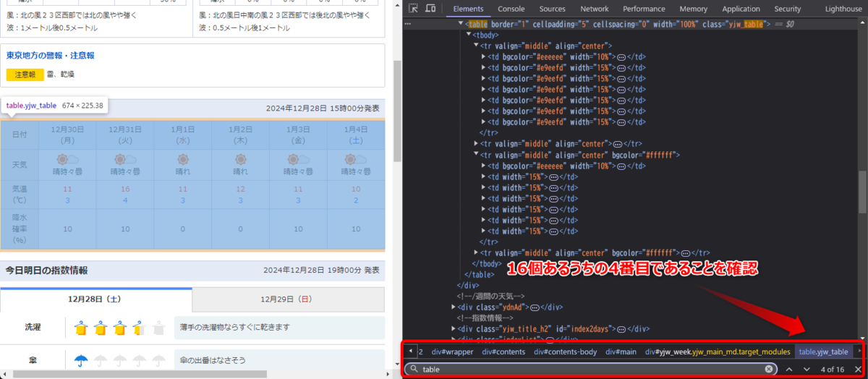
Task: Click the three-dot gutter icon beside the table element
Action: tap(408, 24)
